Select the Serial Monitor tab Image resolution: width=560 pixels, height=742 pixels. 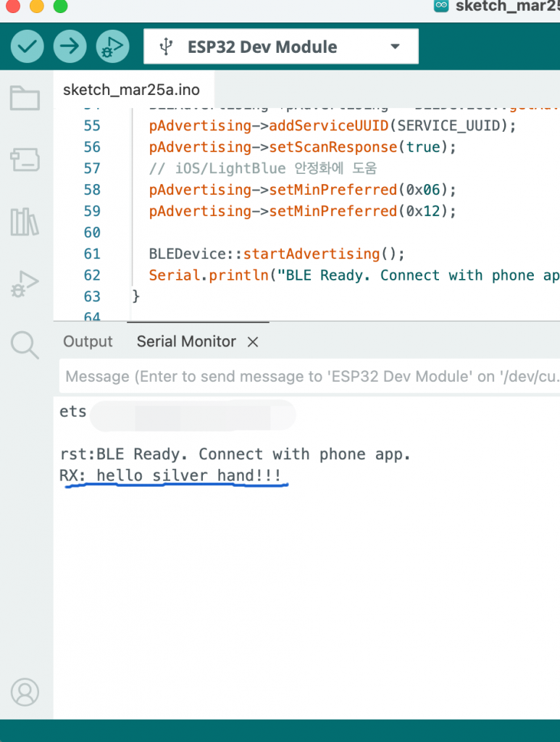point(186,342)
